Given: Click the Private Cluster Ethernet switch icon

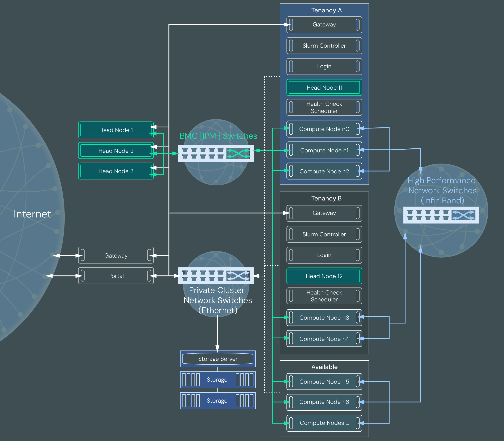Looking at the screenshot, I should click(x=216, y=276).
